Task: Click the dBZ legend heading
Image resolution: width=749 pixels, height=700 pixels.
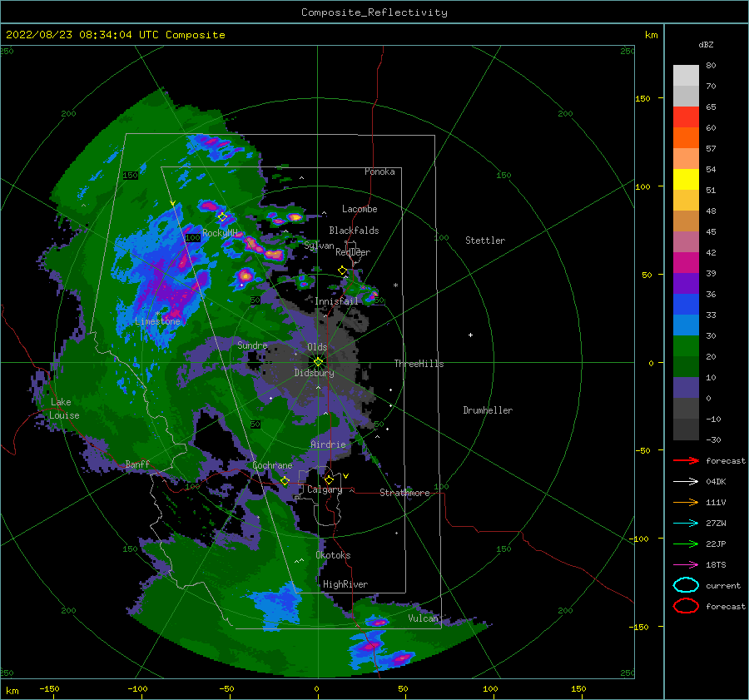Action: pos(706,44)
